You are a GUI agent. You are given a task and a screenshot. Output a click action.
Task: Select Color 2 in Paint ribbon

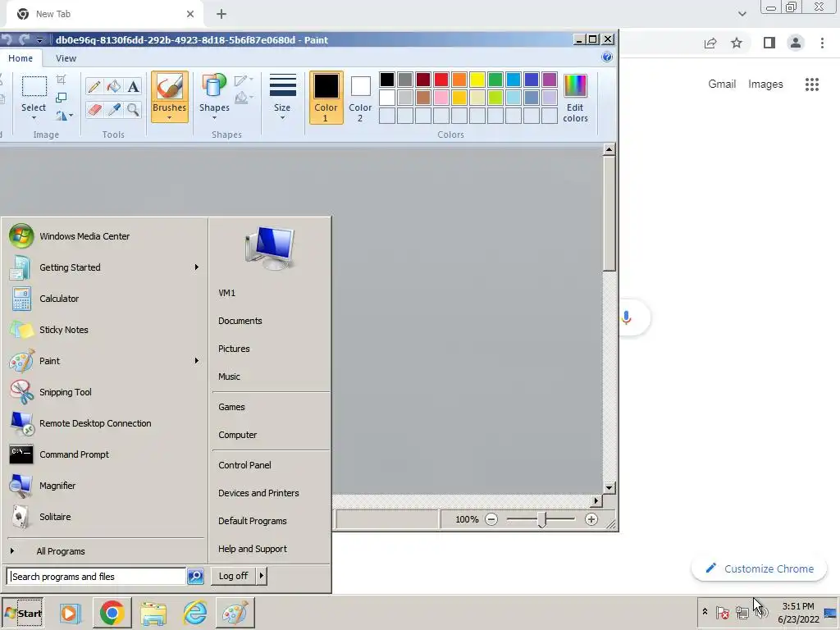360,98
